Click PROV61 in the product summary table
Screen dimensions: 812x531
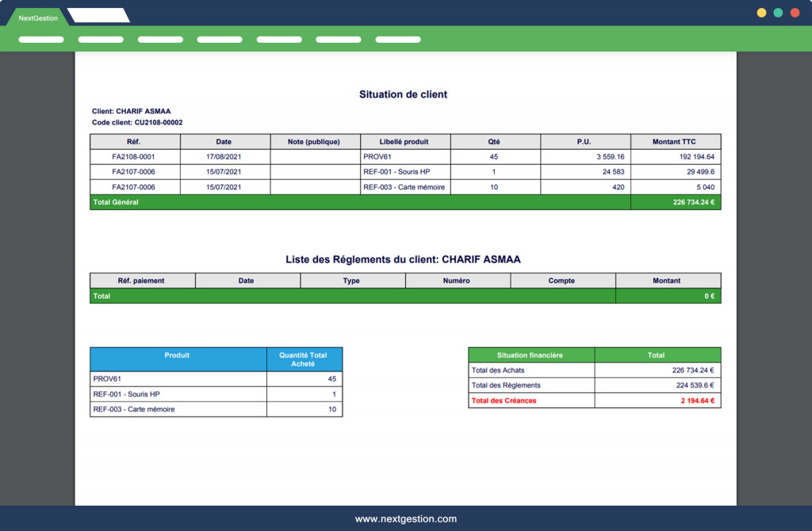pyautogui.click(x=107, y=379)
